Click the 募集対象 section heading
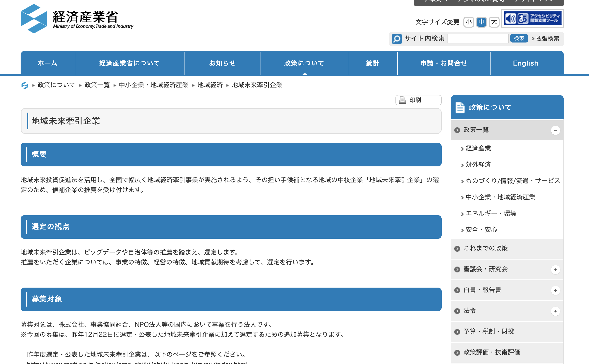 click(x=231, y=299)
